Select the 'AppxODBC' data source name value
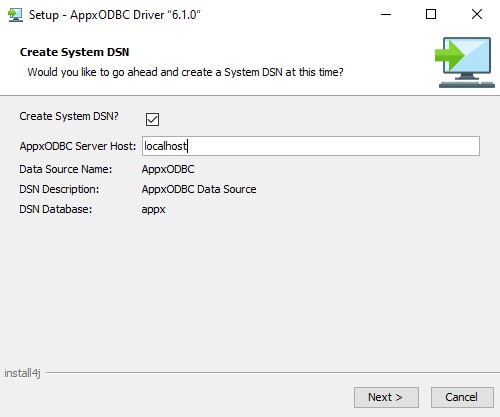This screenshot has height=417, width=500. pyautogui.click(x=168, y=169)
